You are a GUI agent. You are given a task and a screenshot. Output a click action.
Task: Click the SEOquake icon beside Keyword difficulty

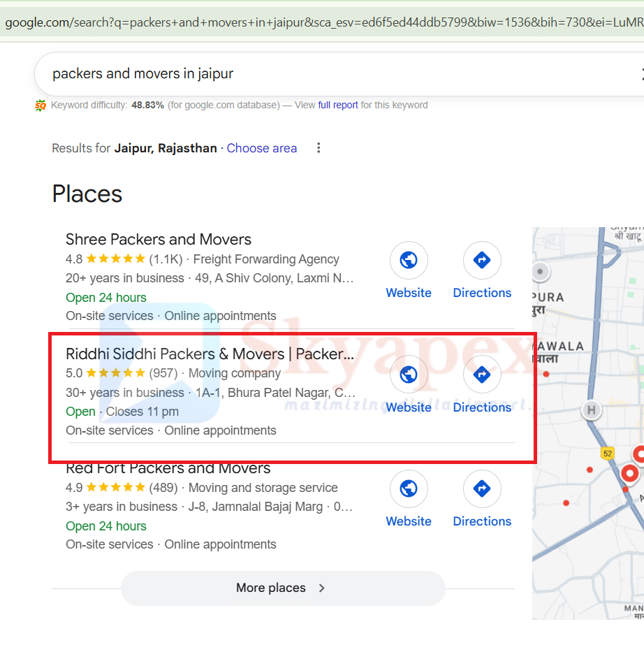point(41,106)
